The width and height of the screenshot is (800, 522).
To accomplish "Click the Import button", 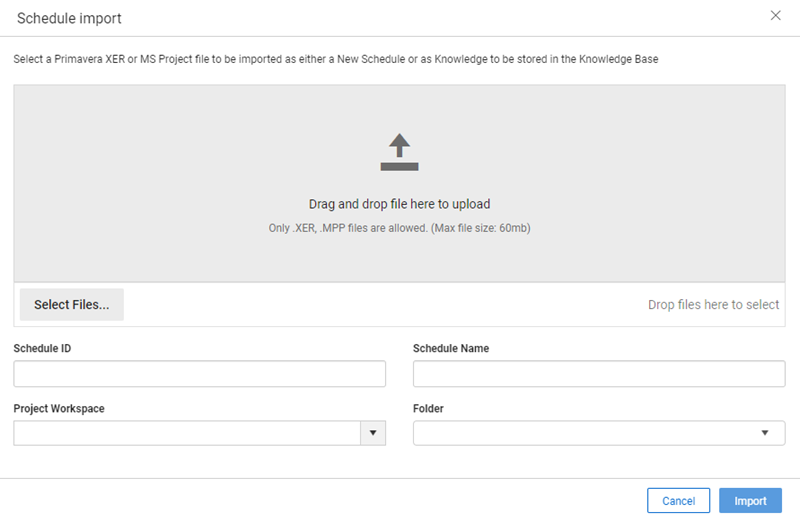I will point(750,501).
